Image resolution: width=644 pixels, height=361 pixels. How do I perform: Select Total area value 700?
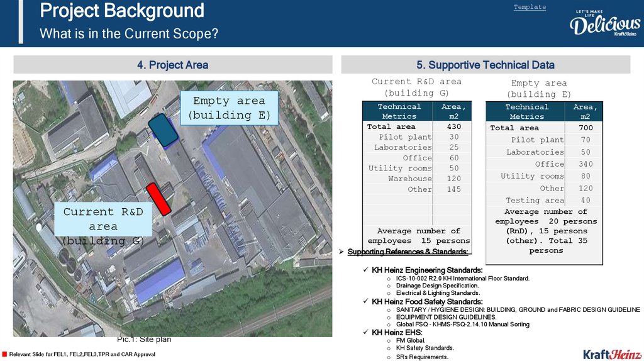click(x=586, y=128)
